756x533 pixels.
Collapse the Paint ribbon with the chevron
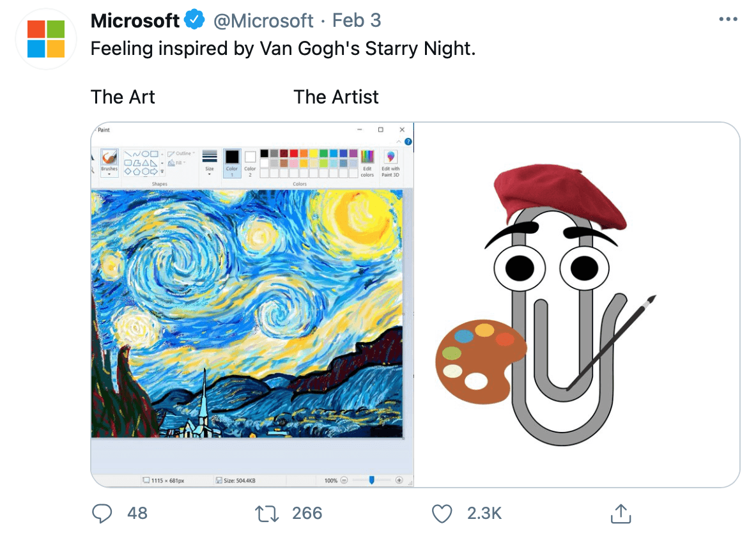399,142
